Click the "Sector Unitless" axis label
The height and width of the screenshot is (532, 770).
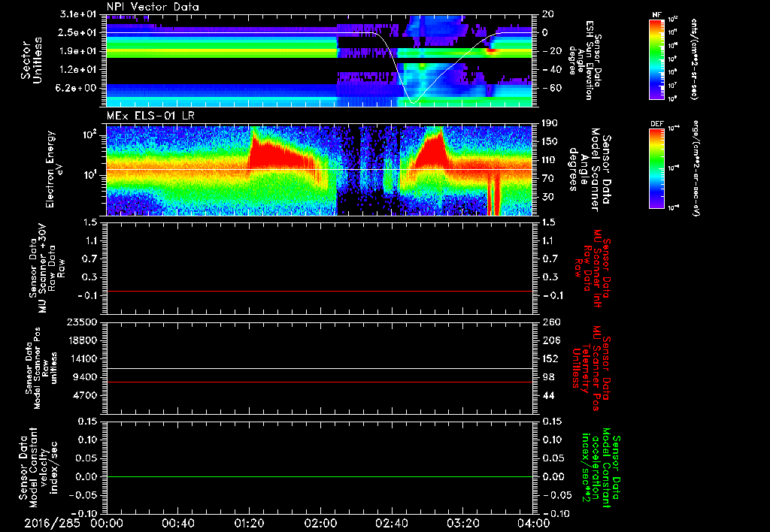point(31,60)
